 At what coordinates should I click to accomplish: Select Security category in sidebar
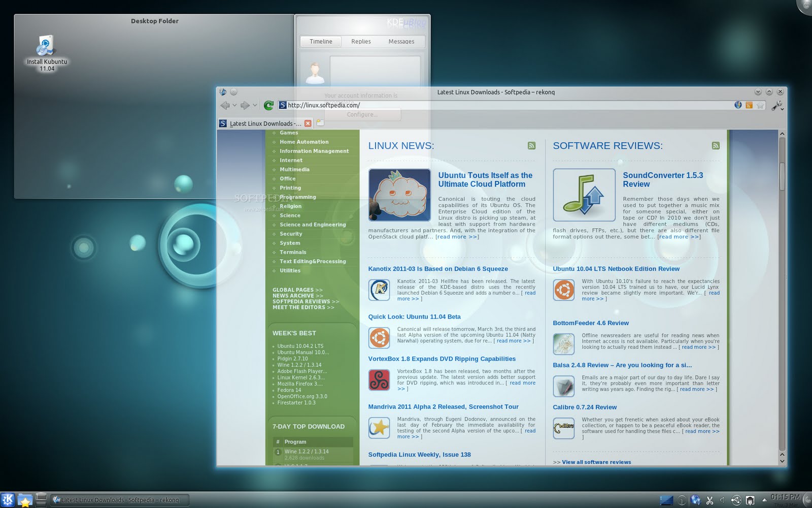[291, 234]
